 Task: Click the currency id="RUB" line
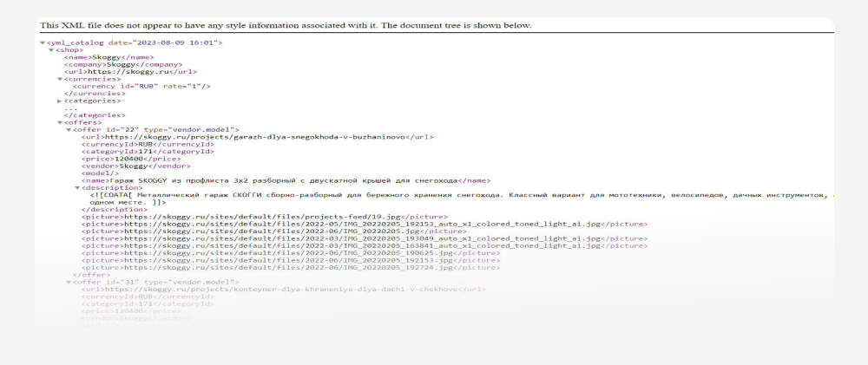[x=141, y=87]
